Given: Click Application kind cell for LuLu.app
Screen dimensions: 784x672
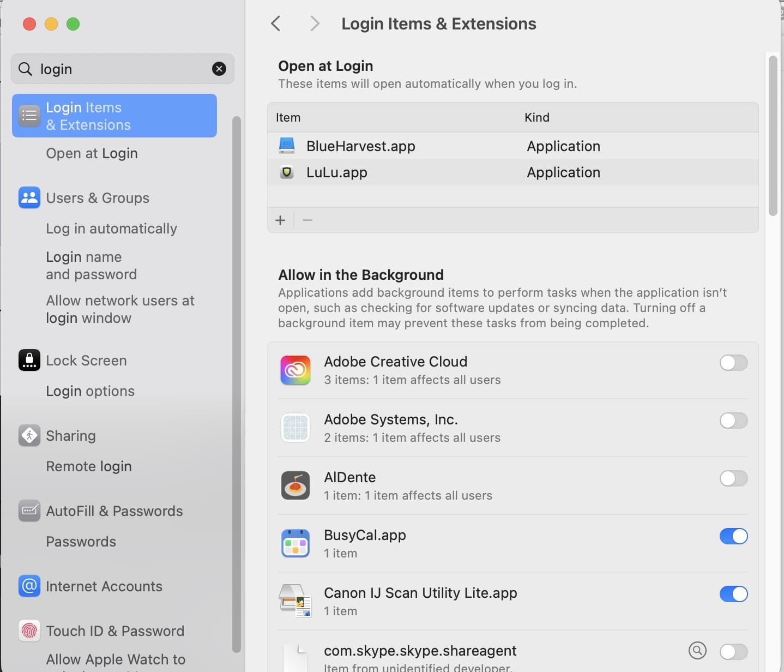Looking at the screenshot, I should tap(563, 172).
